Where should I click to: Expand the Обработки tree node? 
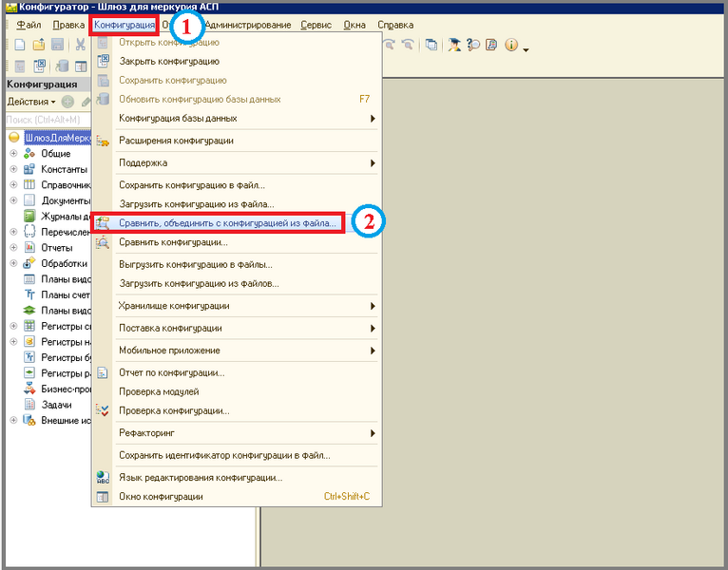tap(13, 263)
